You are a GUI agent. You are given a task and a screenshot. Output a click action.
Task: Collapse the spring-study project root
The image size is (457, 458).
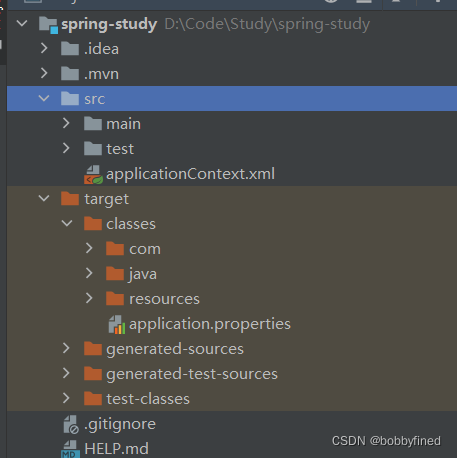tap(22, 24)
